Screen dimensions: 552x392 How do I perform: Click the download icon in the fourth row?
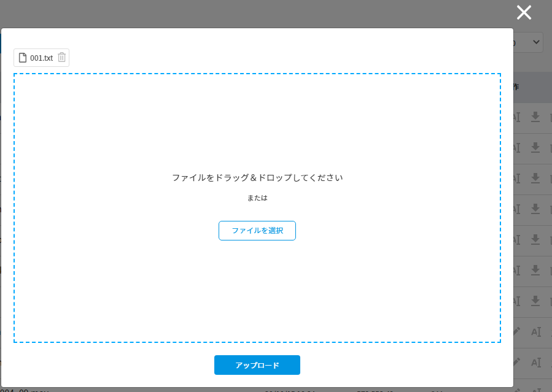click(x=535, y=209)
